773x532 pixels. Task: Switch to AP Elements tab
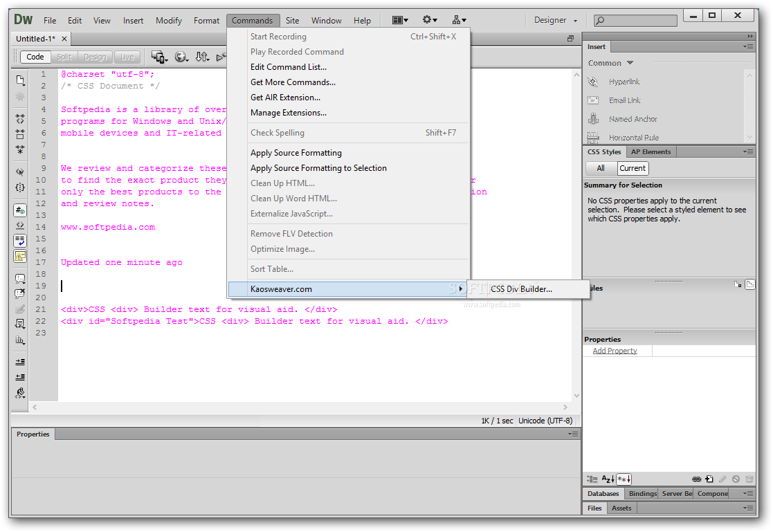tap(651, 152)
